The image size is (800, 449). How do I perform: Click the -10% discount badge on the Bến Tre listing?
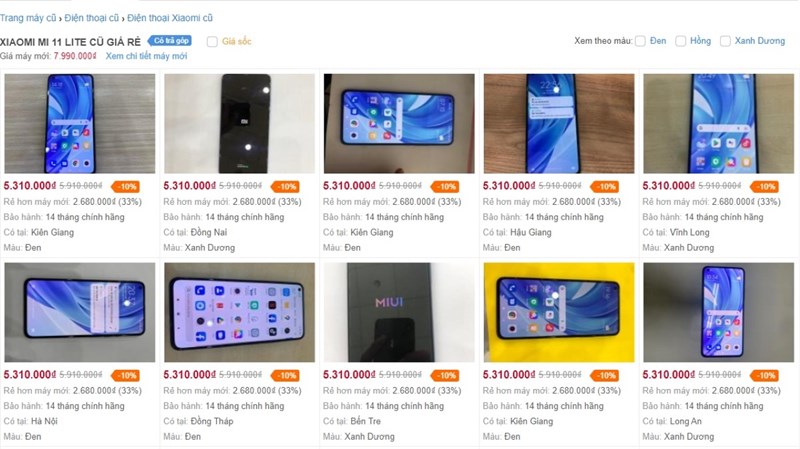point(445,375)
